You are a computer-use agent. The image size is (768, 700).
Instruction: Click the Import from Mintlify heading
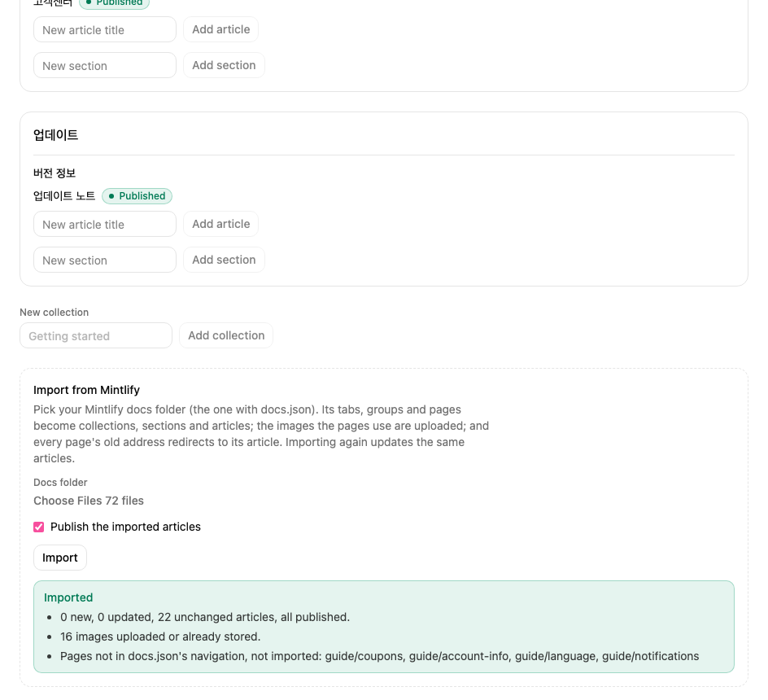click(87, 390)
